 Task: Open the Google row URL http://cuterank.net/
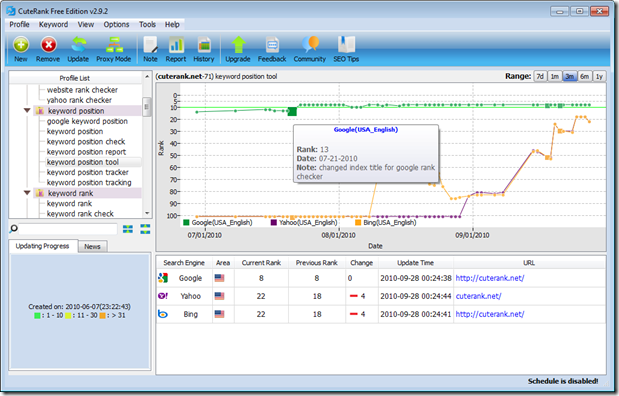coord(490,278)
